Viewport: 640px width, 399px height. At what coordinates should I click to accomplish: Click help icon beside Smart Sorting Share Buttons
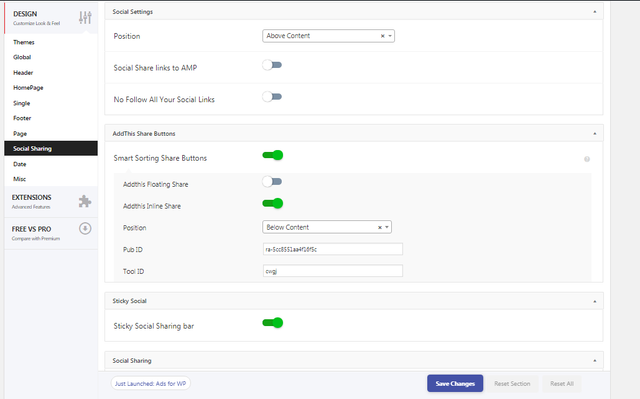(587, 159)
